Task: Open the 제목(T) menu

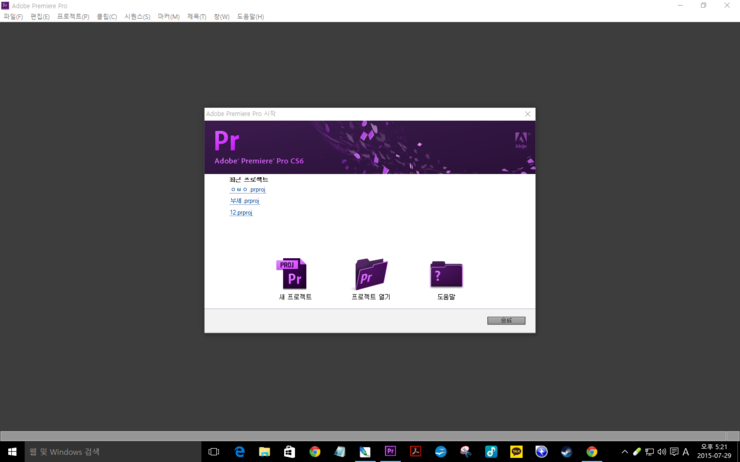Action: coord(196,17)
